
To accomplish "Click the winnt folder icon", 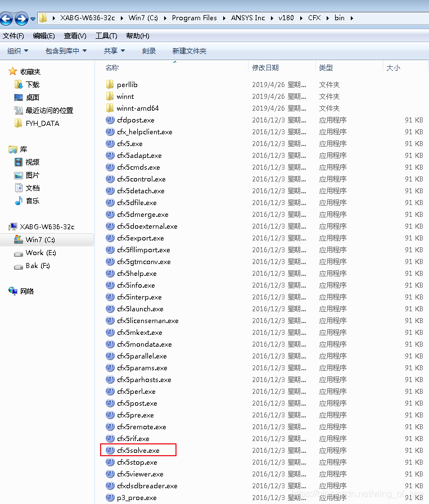I will [110, 97].
